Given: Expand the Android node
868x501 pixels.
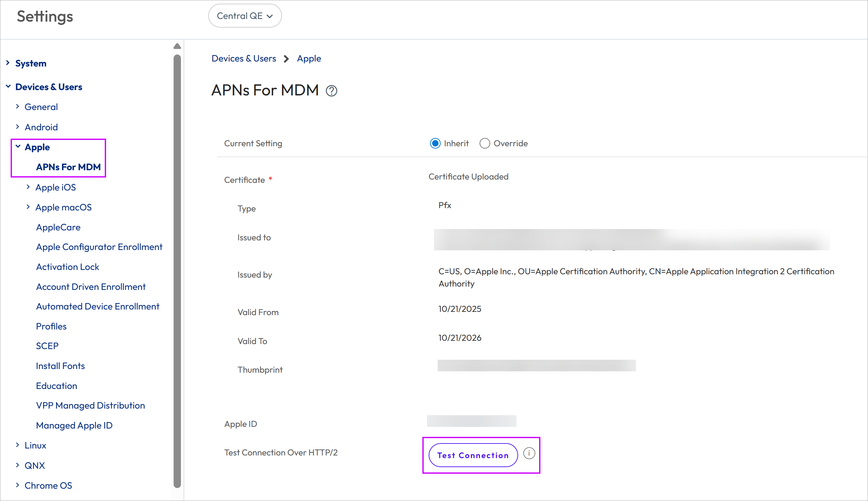Looking at the screenshot, I should tap(17, 127).
